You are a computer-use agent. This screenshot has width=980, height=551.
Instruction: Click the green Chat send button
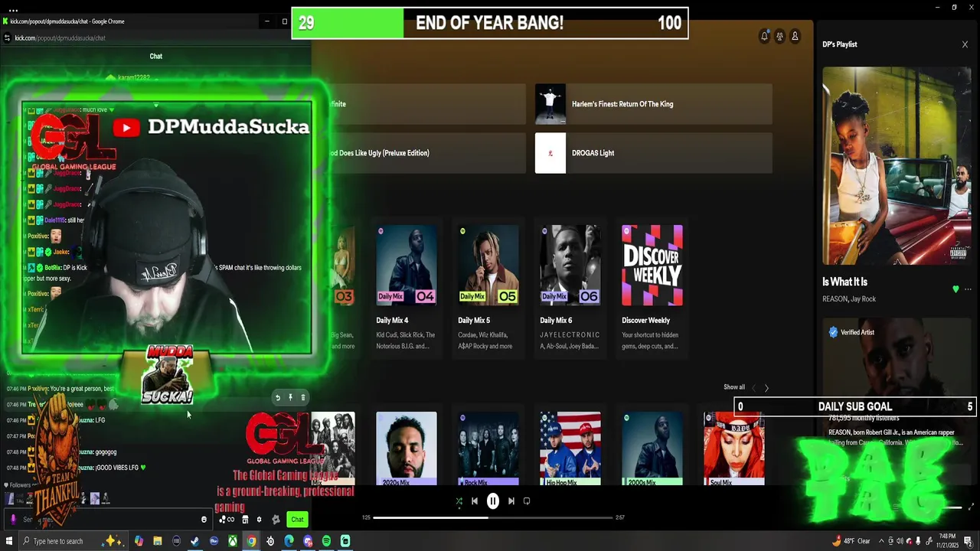pyautogui.click(x=297, y=520)
